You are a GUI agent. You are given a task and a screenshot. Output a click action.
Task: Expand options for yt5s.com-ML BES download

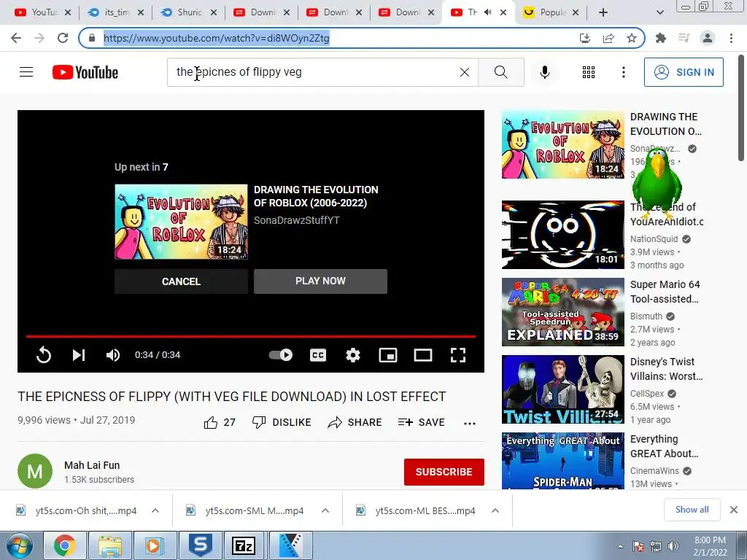(495, 510)
